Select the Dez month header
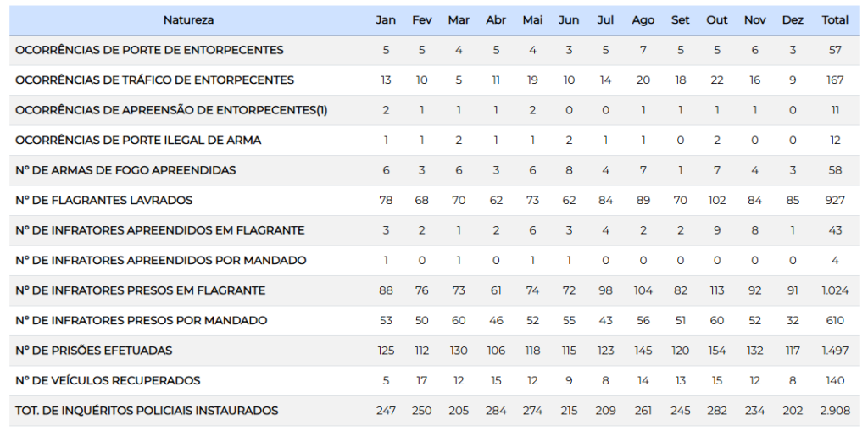The image size is (868, 431). (x=793, y=19)
